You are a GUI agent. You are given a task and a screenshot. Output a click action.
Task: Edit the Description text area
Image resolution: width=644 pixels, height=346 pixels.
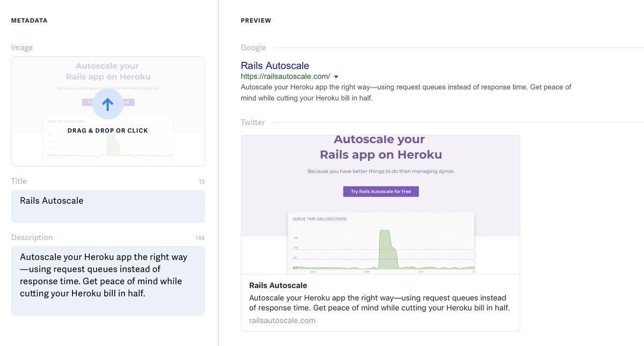108,281
